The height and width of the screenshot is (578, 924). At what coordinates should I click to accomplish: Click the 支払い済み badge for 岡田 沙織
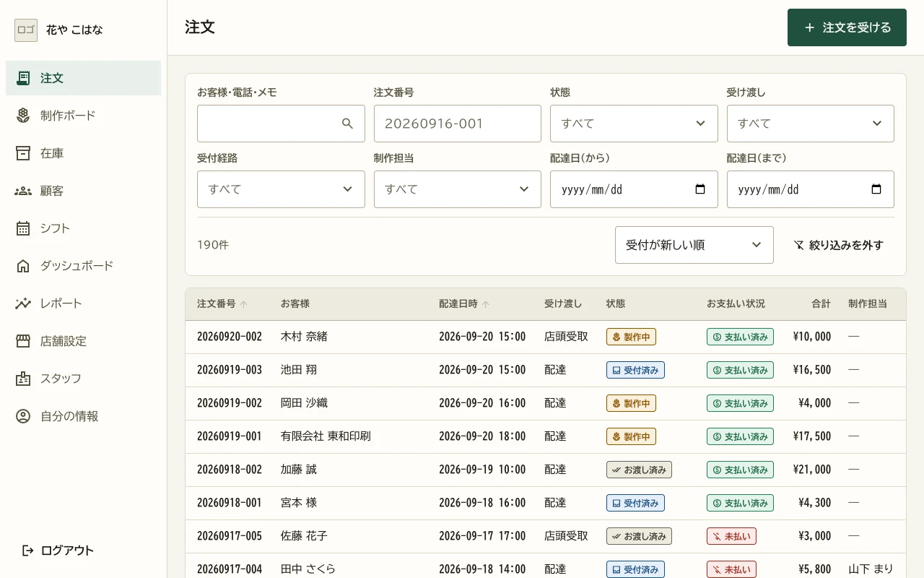coord(740,403)
